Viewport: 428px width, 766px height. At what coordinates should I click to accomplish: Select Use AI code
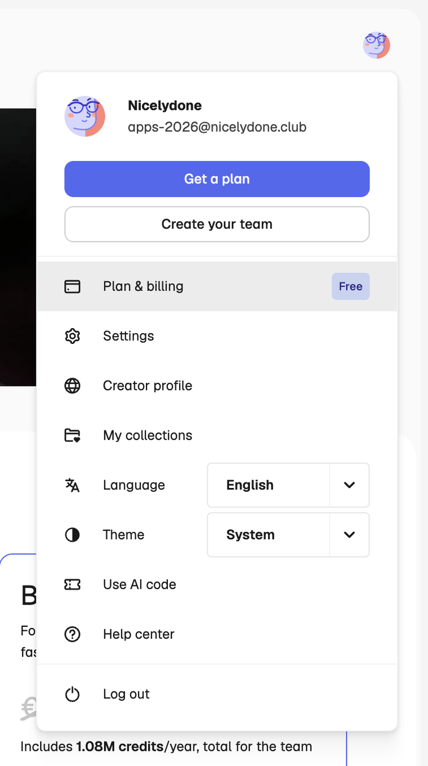pos(217,585)
